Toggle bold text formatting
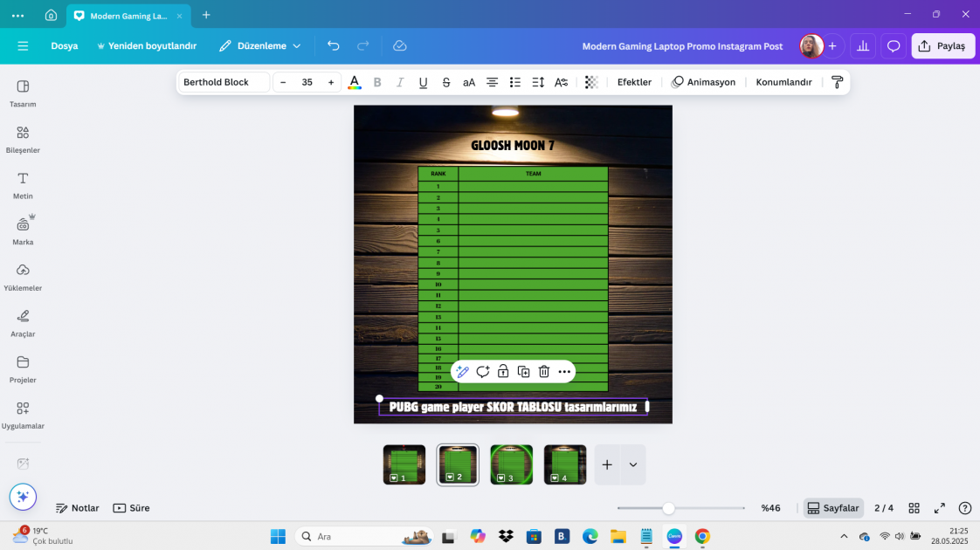Viewport: 980px width, 550px height. tap(377, 82)
